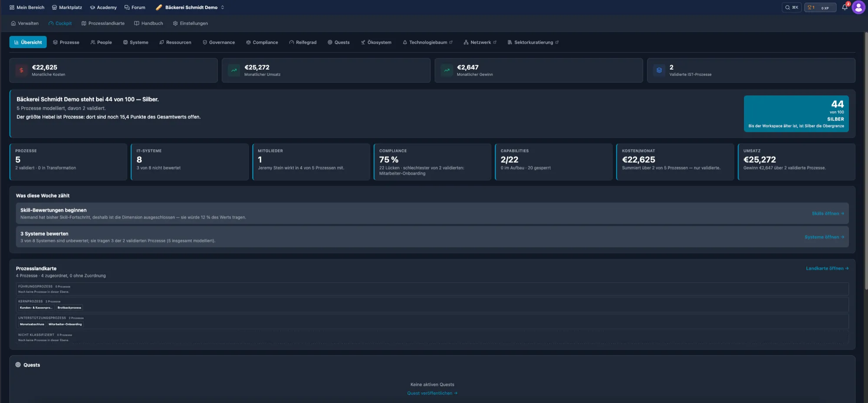This screenshot has width=868, height=403.
Task: Select the 3 Systeme bewerten row
Action: pyautogui.click(x=432, y=237)
